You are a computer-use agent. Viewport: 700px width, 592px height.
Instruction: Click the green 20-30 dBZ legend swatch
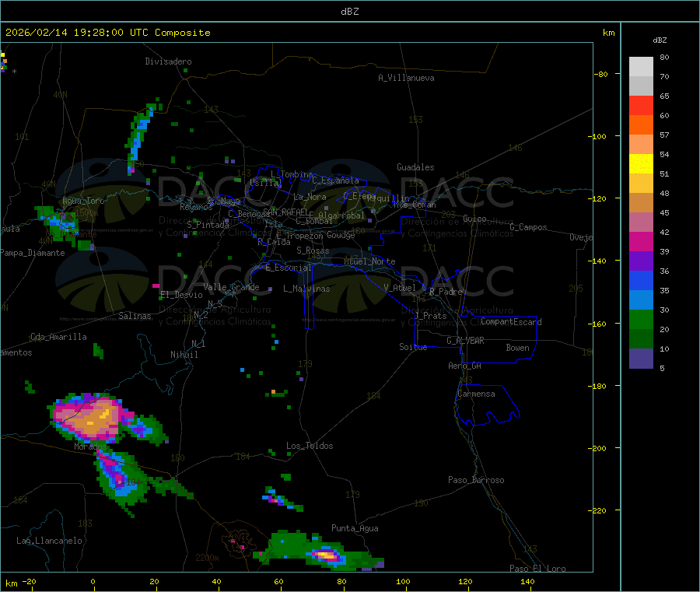(641, 319)
